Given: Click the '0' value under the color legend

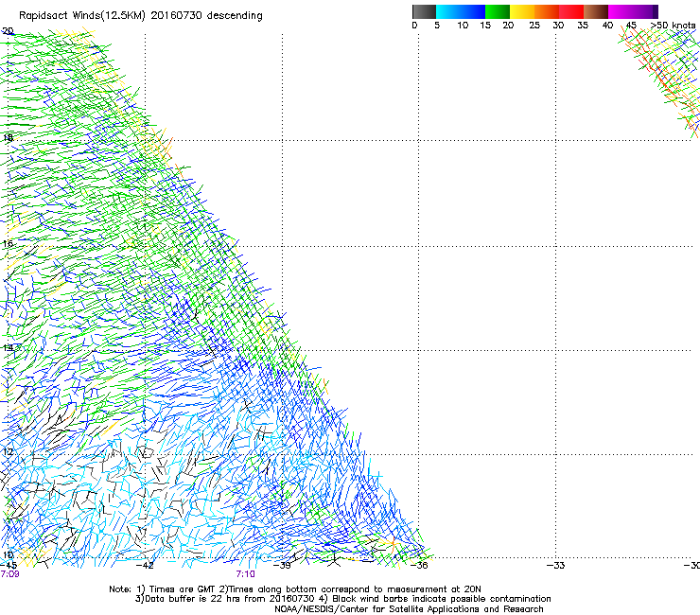Looking at the screenshot, I should tap(414, 26).
